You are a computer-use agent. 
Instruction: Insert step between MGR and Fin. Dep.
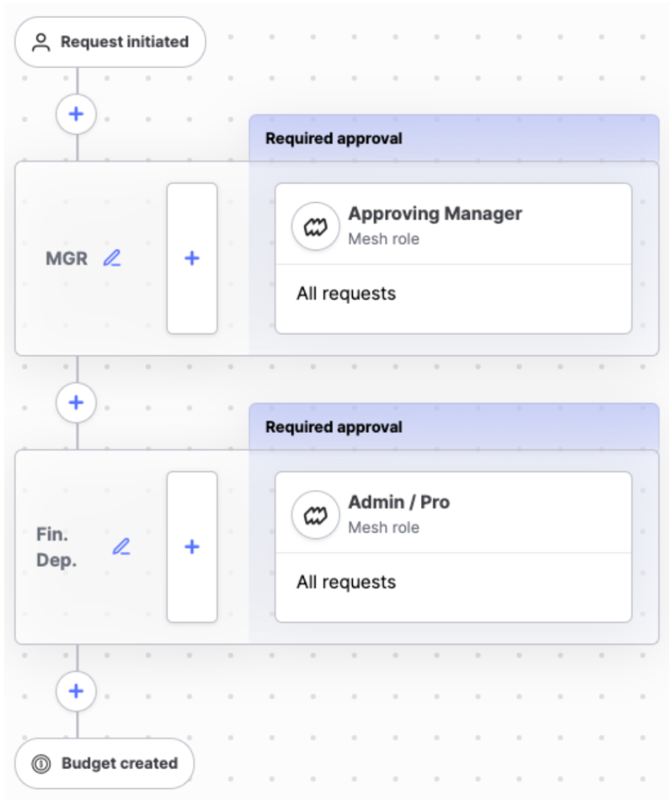click(x=76, y=403)
